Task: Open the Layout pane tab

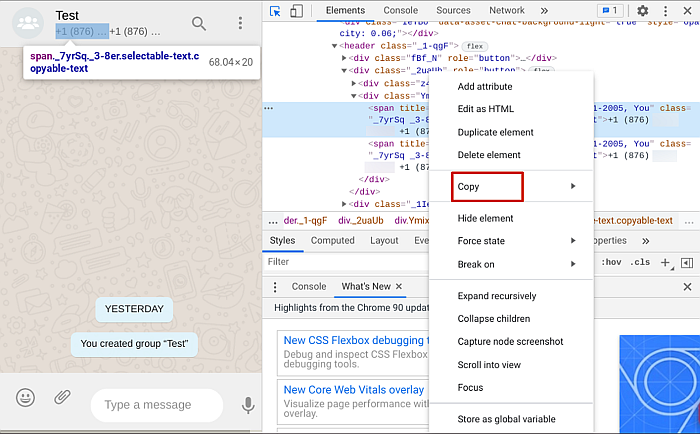Action: [x=384, y=241]
